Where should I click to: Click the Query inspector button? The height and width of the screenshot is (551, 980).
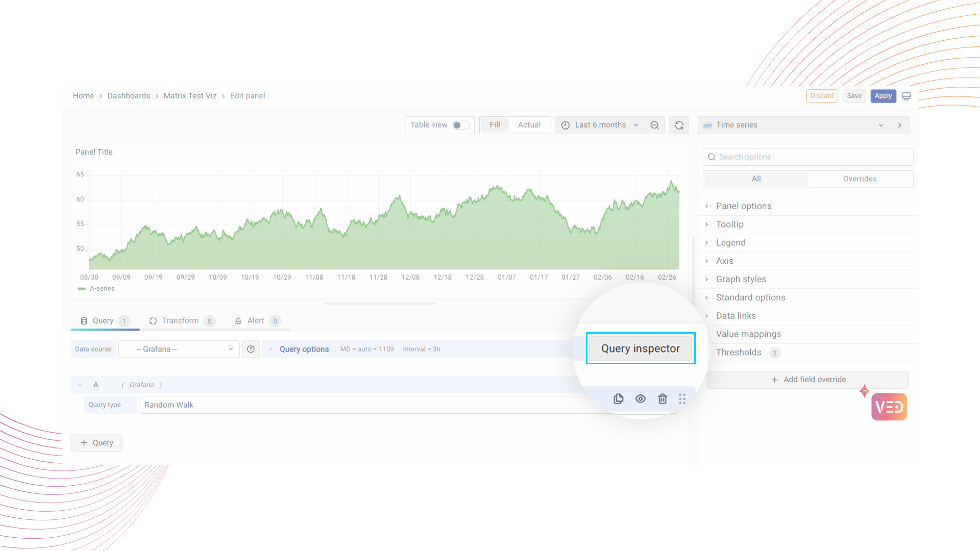[640, 348]
